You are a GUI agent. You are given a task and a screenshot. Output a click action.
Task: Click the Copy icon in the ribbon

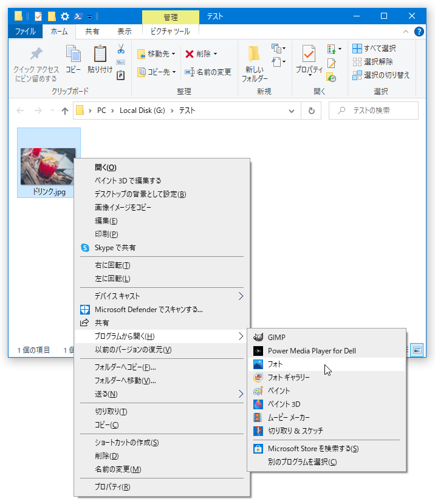click(74, 53)
